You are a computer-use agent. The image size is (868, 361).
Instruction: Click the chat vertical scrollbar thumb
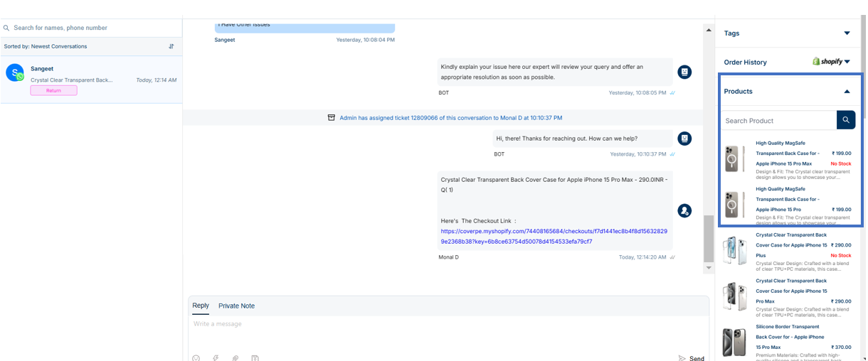(708, 239)
